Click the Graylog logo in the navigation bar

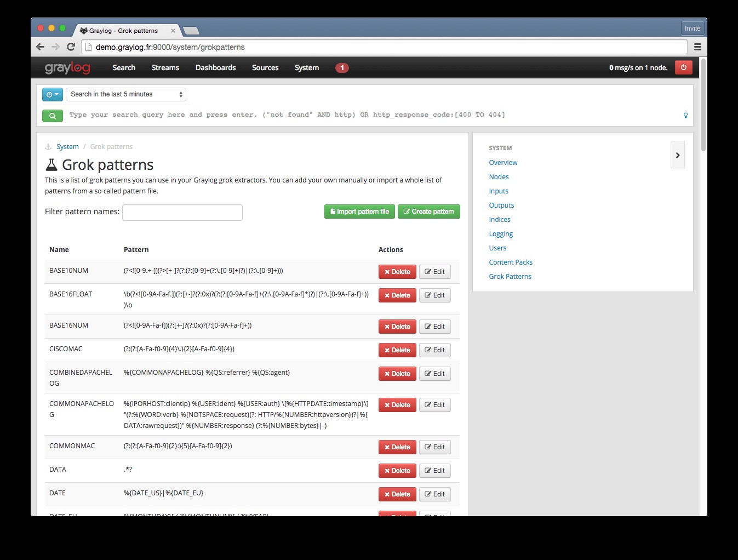[66, 67]
